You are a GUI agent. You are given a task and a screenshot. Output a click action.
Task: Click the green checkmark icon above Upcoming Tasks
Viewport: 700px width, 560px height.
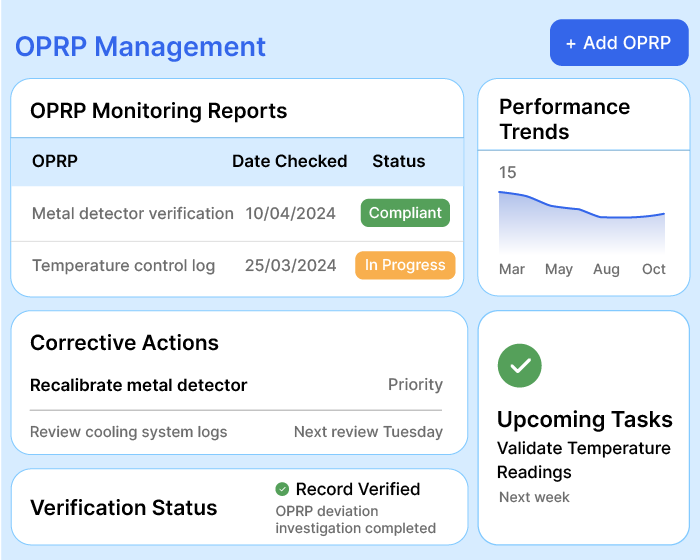[519, 366]
